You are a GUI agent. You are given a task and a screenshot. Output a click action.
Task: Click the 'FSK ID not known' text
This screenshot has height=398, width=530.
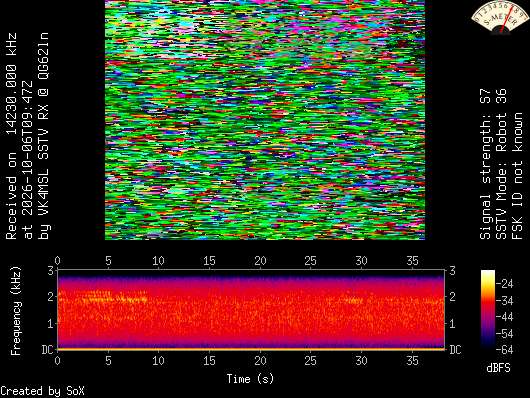[517, 176]
